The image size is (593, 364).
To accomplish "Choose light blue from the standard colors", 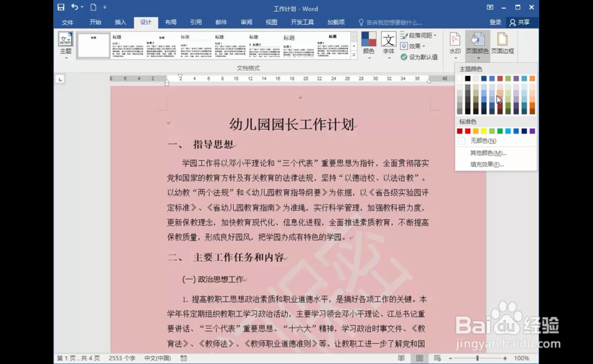I will (508, 131).
